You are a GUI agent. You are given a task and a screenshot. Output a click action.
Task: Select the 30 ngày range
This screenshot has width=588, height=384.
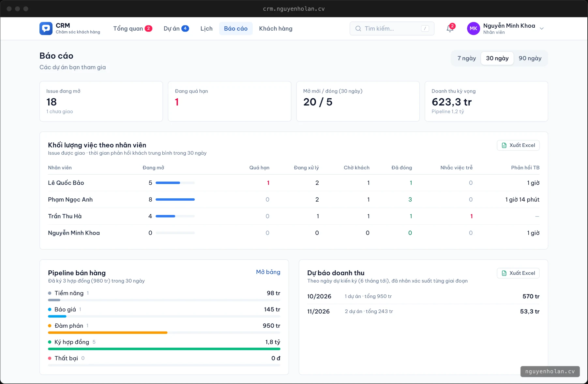tap(497, 58)
